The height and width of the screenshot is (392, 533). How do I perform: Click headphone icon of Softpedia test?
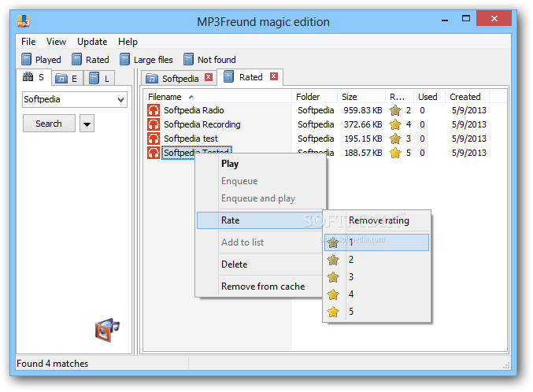(x=154, y=139)
